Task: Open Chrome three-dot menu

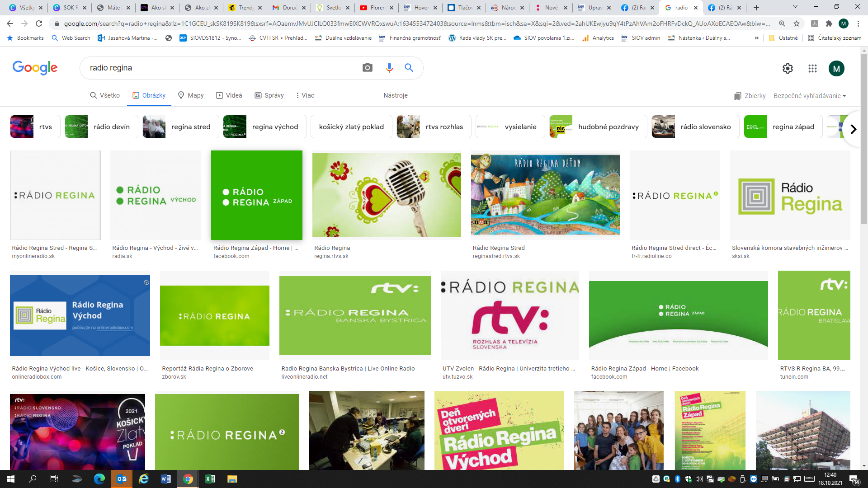Action: coord(858,23)
